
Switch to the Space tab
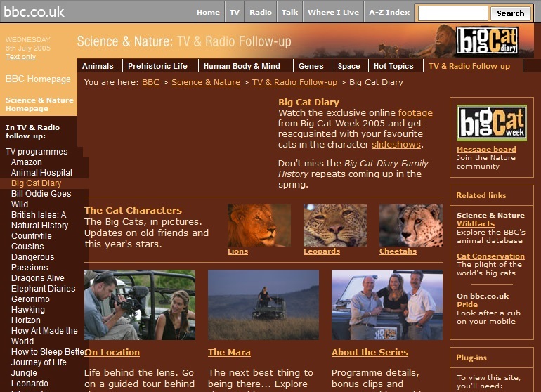(348, 66)
